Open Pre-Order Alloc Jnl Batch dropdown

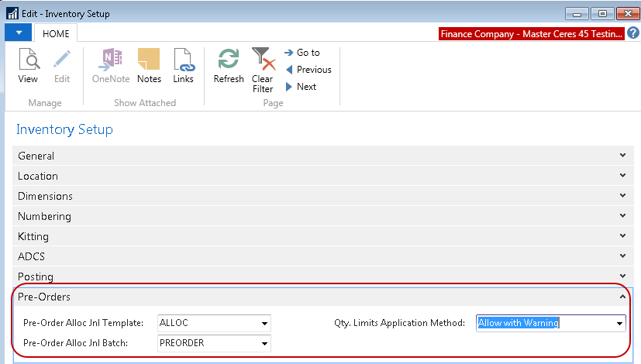tap(265, 343)
